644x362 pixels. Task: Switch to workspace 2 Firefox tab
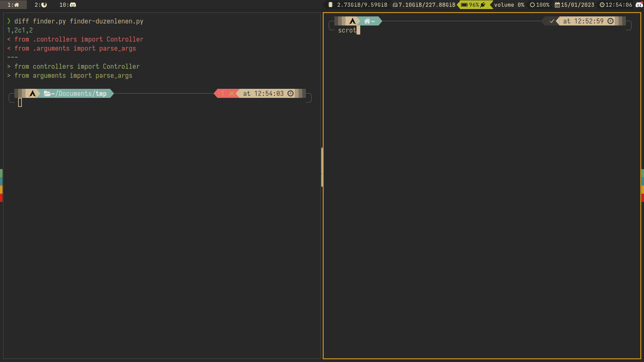[x=41, y=5]
